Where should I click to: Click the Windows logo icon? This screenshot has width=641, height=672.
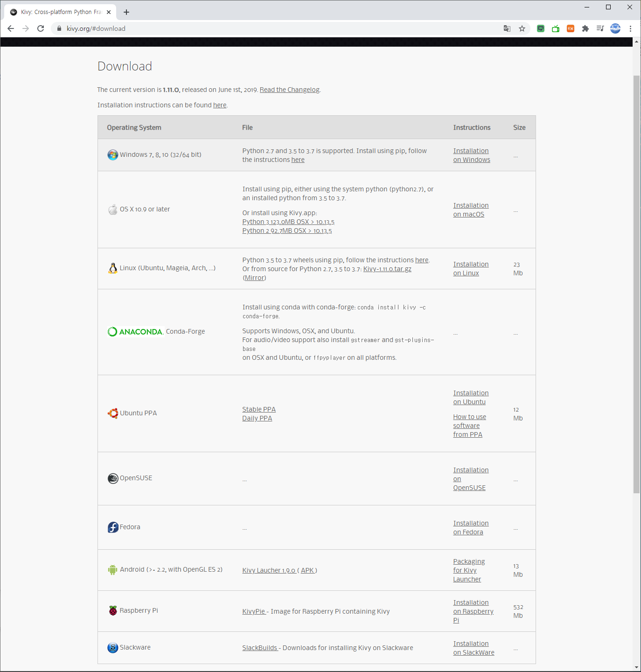click(112, 155)
